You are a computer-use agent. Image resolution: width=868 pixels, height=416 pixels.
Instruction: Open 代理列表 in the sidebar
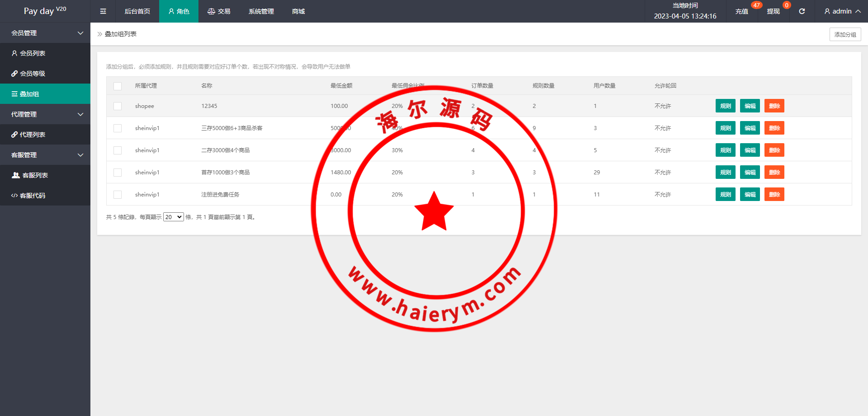[45, 135]
